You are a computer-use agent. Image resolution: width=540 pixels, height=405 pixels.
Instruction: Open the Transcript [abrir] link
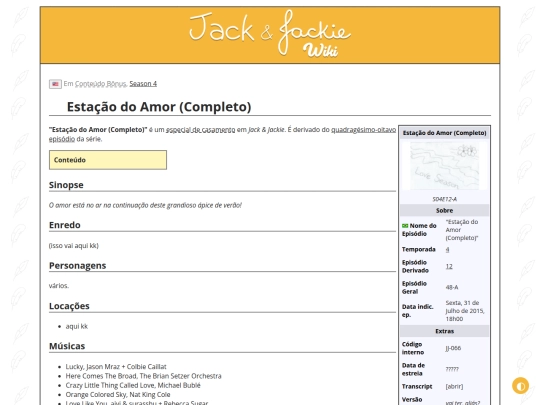454,386
